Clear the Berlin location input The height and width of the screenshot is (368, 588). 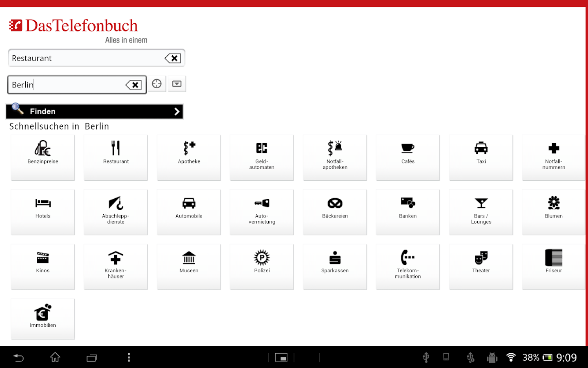point(134,85)
